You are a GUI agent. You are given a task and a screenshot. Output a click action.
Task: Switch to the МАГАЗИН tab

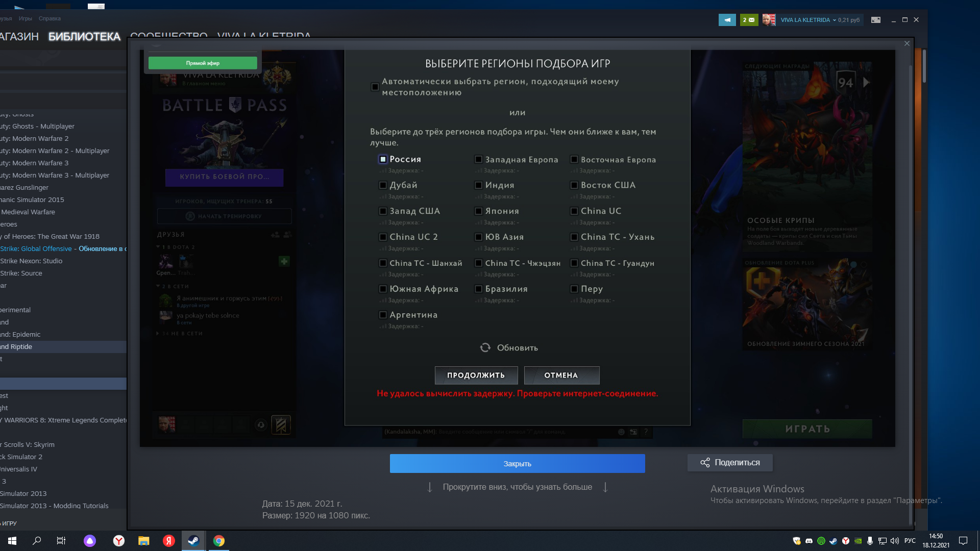tap(19, 36)
